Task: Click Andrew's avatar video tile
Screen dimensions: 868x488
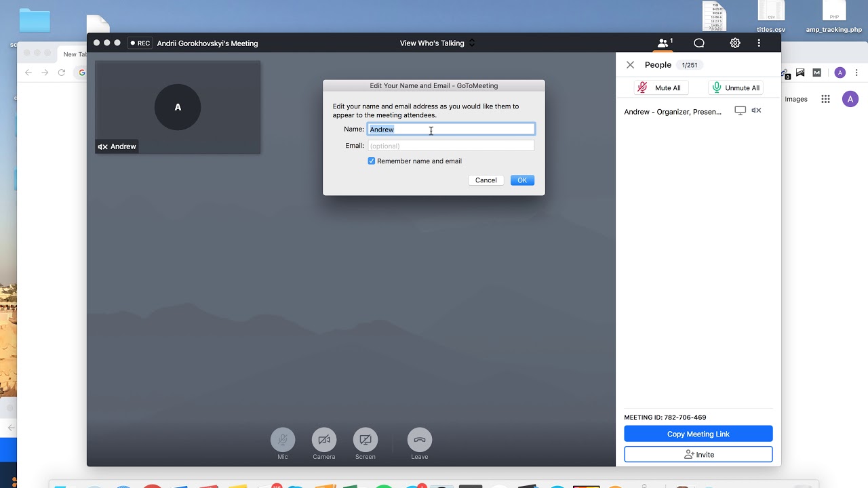Action: [178, 107]
